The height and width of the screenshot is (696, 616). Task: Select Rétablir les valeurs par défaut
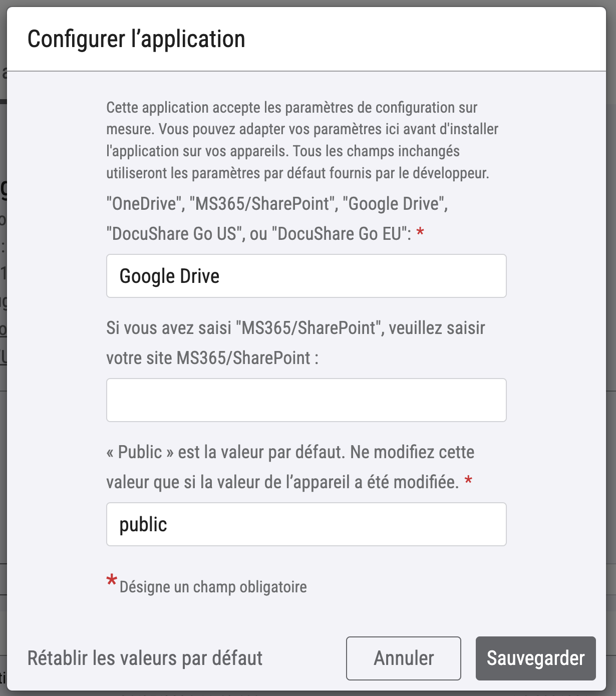(x=145, y=658)
